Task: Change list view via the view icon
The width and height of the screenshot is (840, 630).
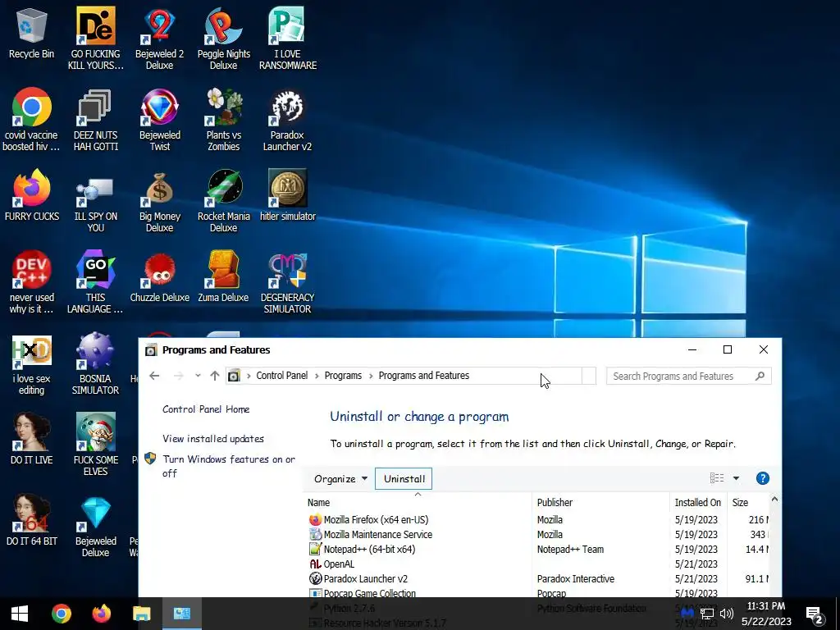Action: click(717, 478)
